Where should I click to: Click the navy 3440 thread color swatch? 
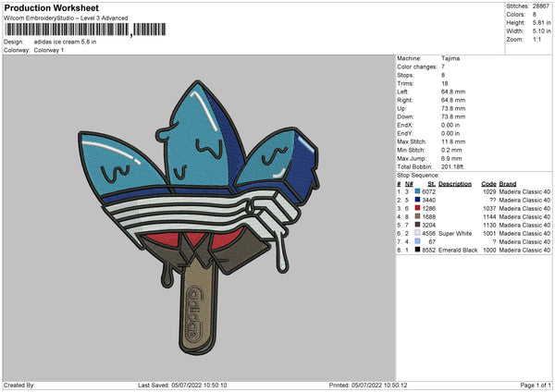tap(417, 200)
